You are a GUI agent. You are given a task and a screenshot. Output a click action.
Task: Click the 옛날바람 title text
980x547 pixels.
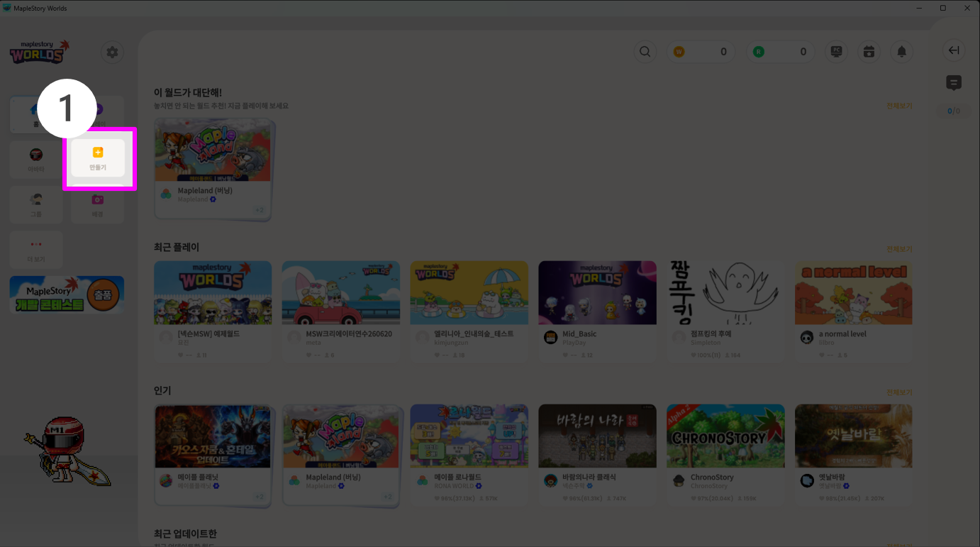click(x=832, y=477)
